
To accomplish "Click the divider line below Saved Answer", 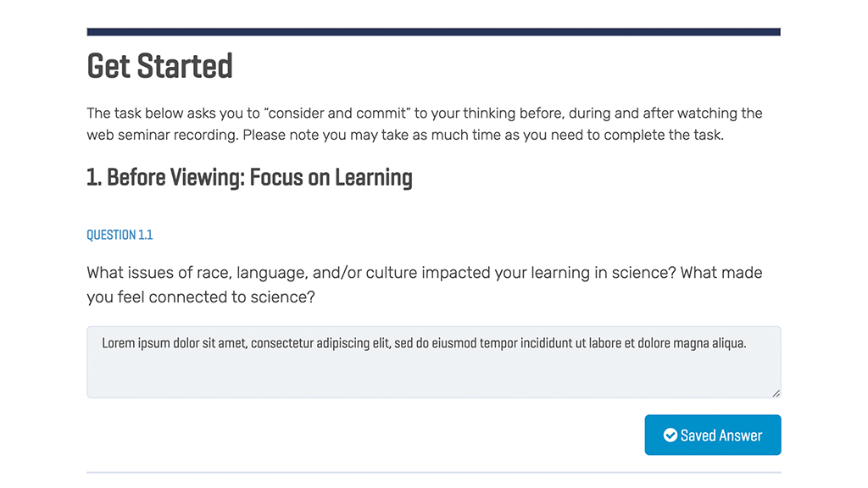I will pos(433,473).
